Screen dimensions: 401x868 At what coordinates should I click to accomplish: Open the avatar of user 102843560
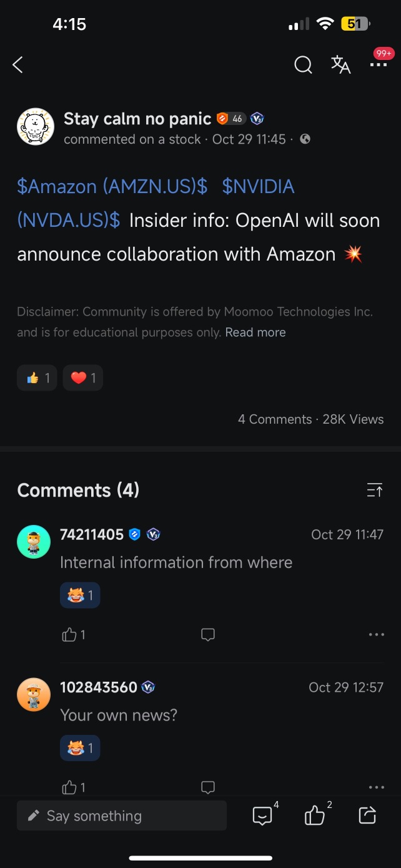[x=34, y=694]
